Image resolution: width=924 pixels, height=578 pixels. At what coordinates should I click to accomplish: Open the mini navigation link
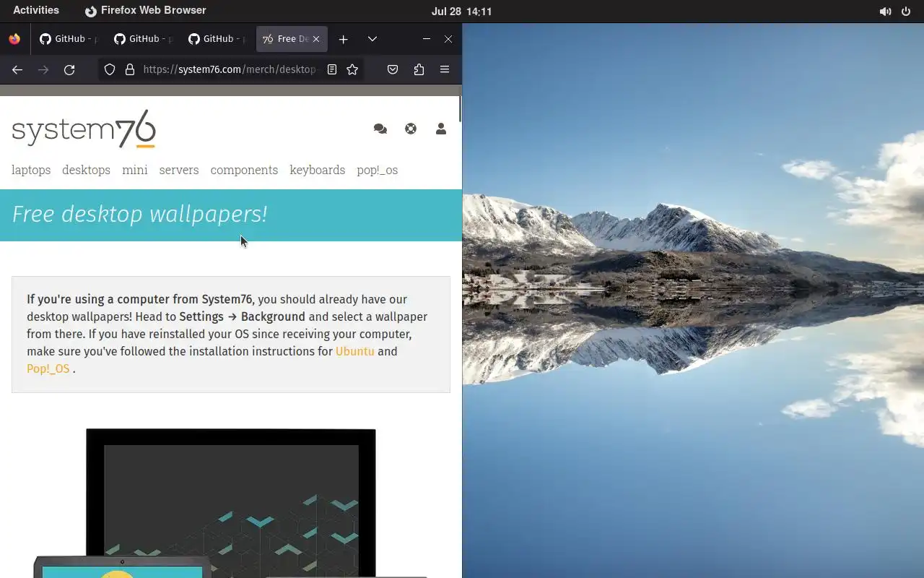pyautogui.click(x=135, y=170)
